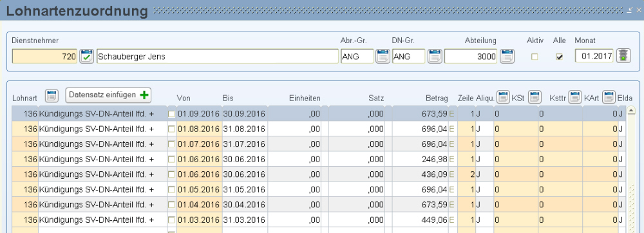
Task: Click the Datensatz einfügen button
Action: point(108,95)
